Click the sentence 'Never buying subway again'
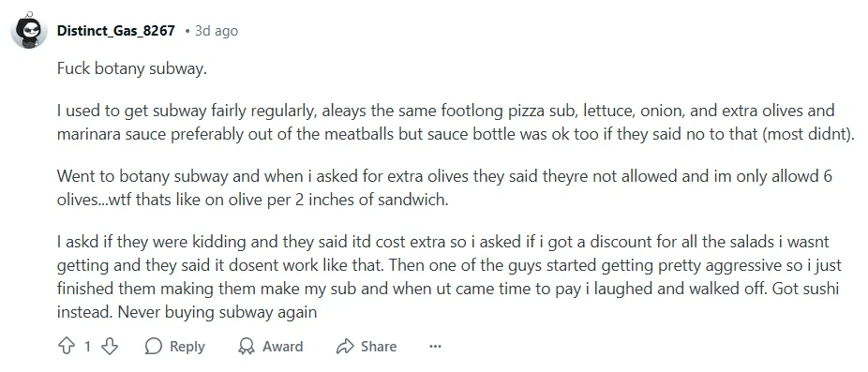868x372 pixels. (217, 312)
